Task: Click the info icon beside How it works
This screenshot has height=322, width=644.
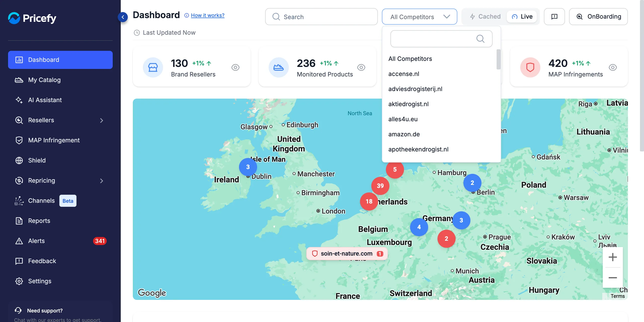Action: coord(187,15)
